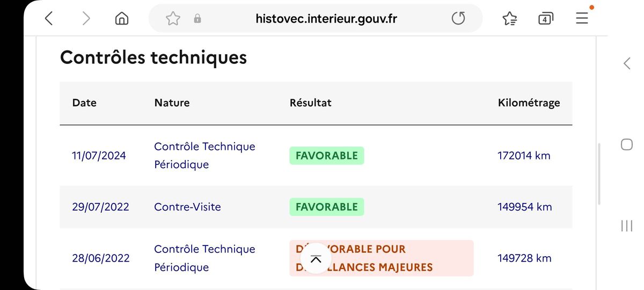Open the tab switcher showing 4 tabs
The height and width of the screenshot is (290, 644).
545,19
